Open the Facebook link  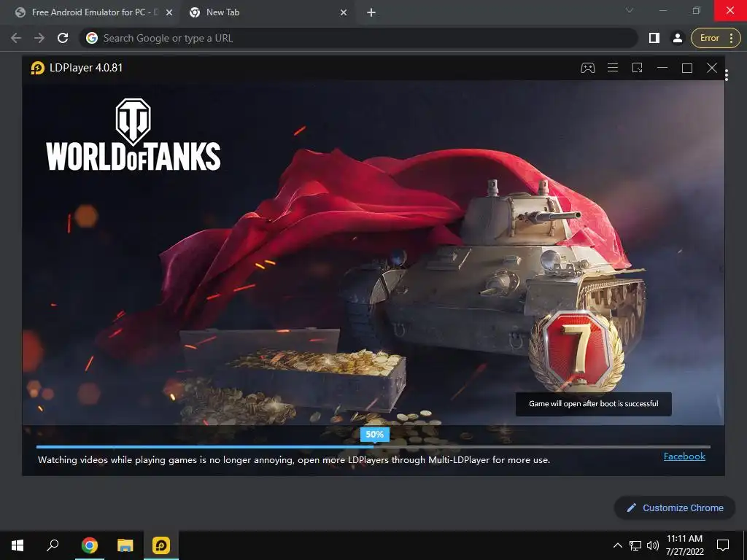(x=684, y=456)
